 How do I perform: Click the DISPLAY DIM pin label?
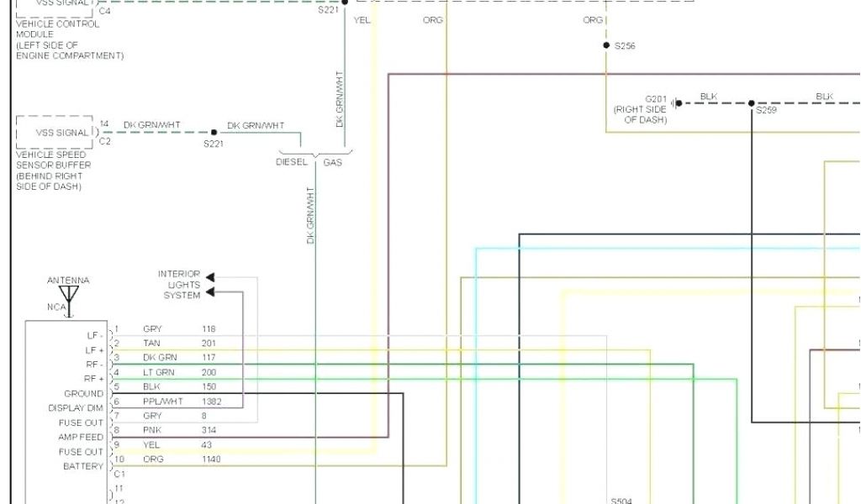[x=76, y=408]
